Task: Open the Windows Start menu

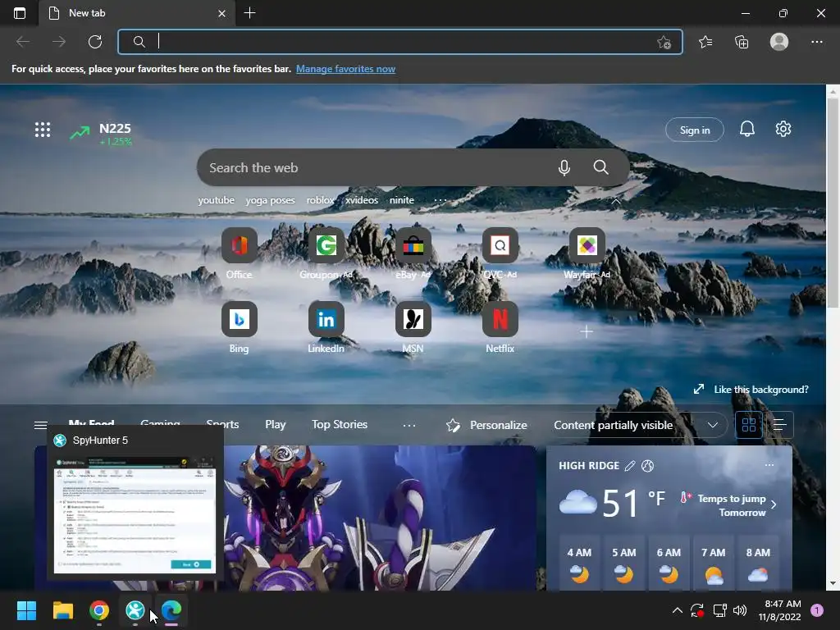Action: click(26, 610)
